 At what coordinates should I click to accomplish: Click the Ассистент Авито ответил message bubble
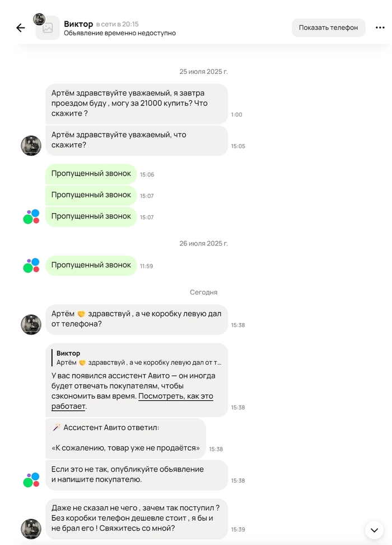[x=125, y=438]
